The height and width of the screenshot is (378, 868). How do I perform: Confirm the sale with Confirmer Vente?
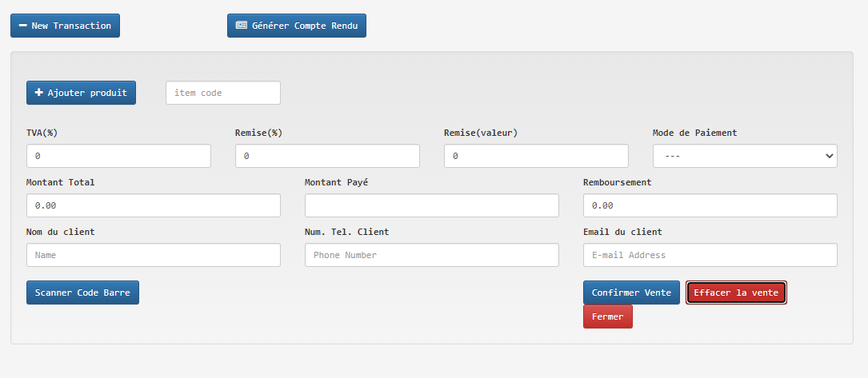click(x=631, y=292)
